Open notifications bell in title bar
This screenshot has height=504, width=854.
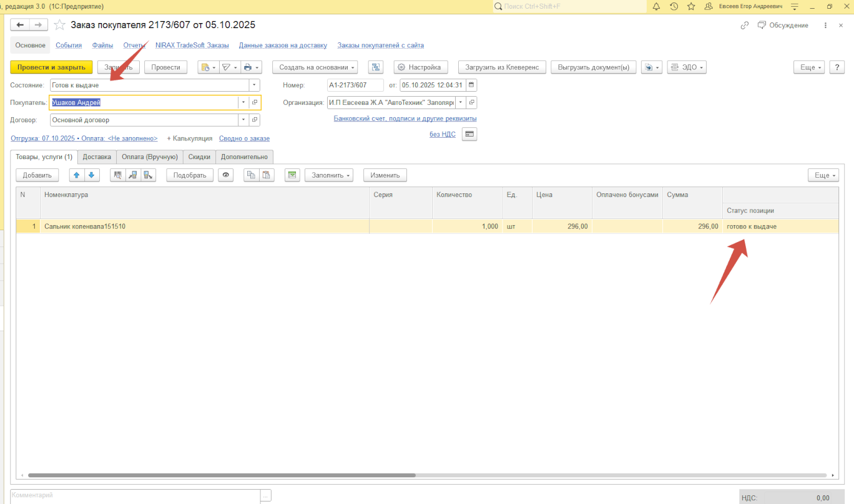tap(656, 6)
